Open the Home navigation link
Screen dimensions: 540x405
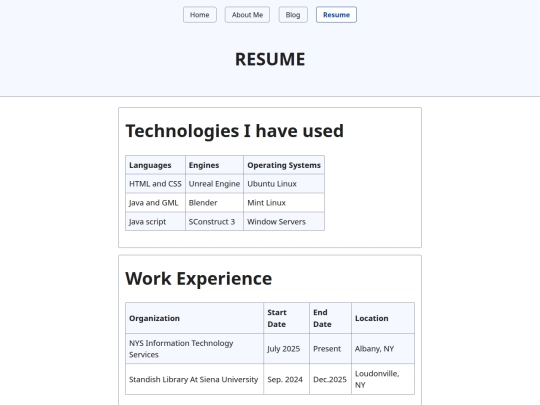pos(200,15)
